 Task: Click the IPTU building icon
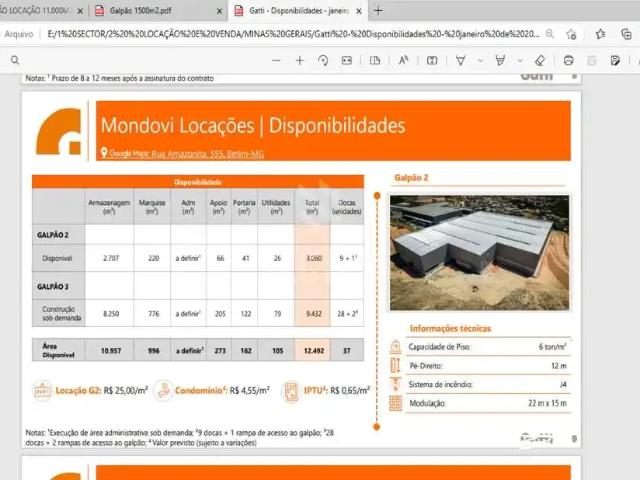click(x=291, y=391)
